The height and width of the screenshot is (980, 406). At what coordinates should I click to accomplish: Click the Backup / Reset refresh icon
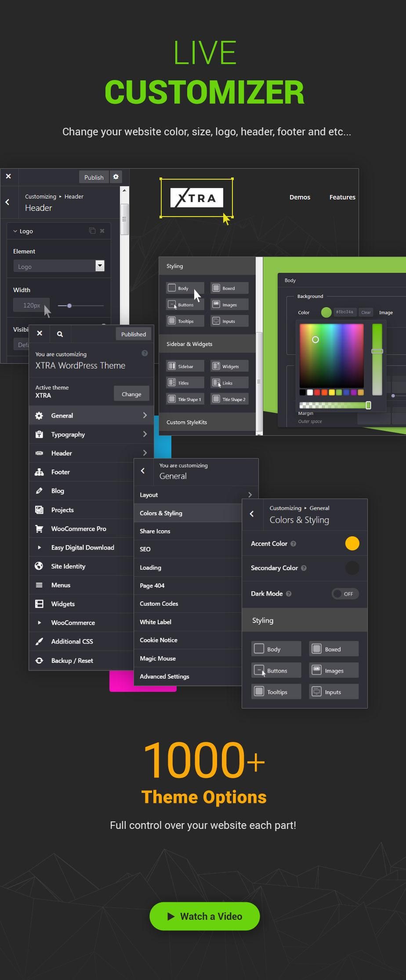pyautogui.click(x=39, y=661)
